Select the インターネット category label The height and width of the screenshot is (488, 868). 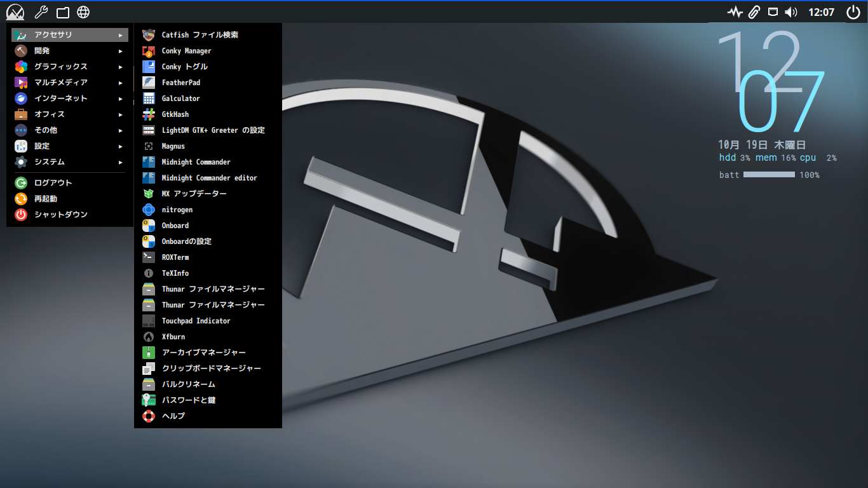(61, 98)
